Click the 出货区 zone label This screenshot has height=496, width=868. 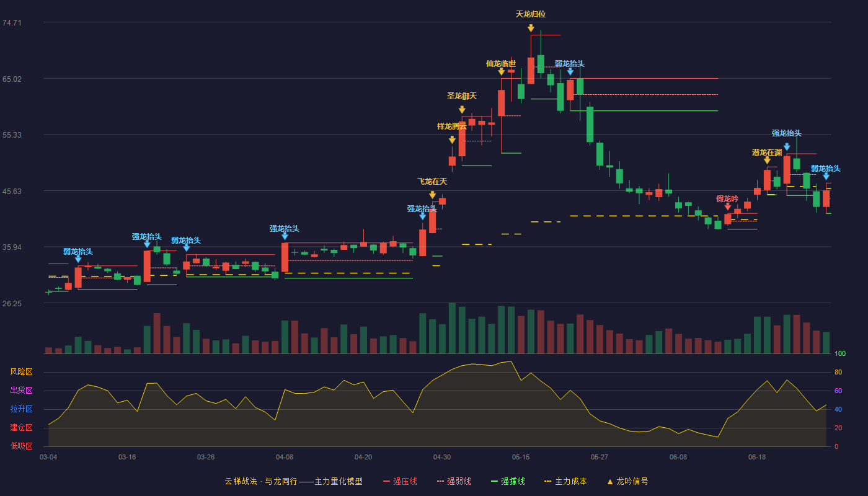coord(21,391)
